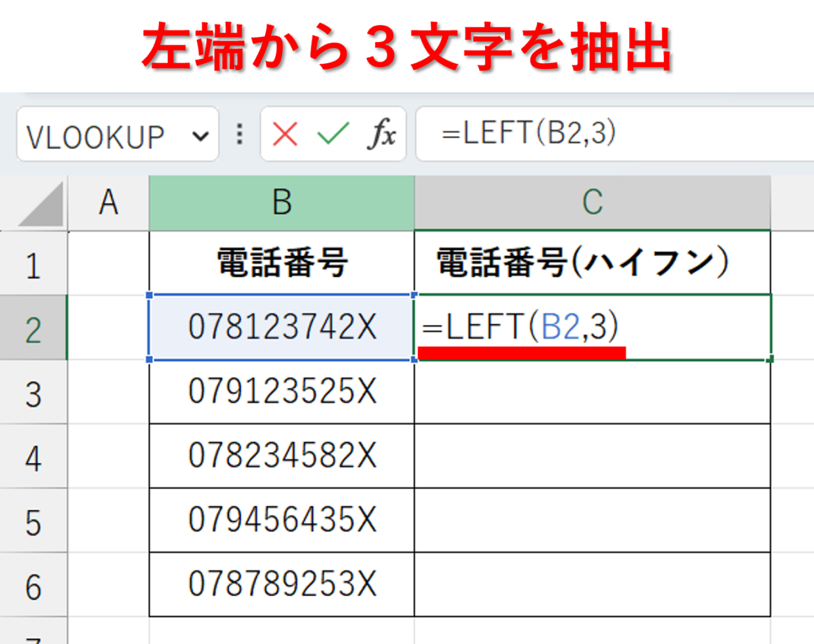Click cell containing 078123742X
This screenshot has width=814, height=644.
click(x=282, y=327)
